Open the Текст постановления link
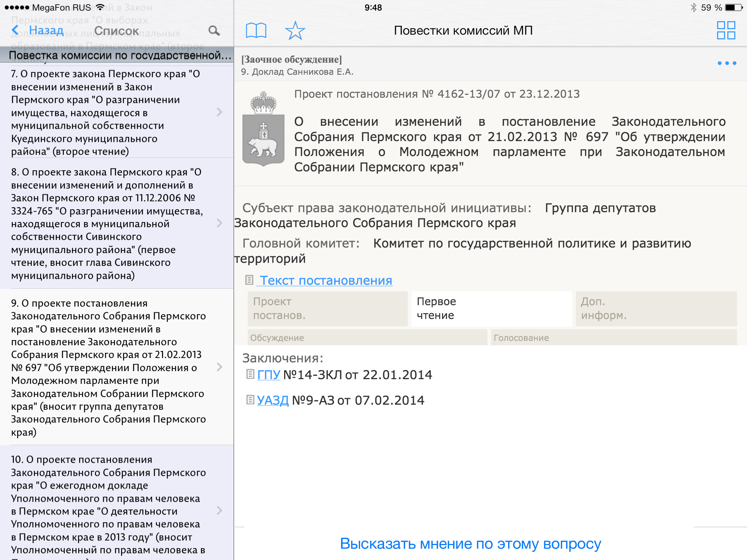Viewport: 747px width, 560px height. [x=326, y=280]
